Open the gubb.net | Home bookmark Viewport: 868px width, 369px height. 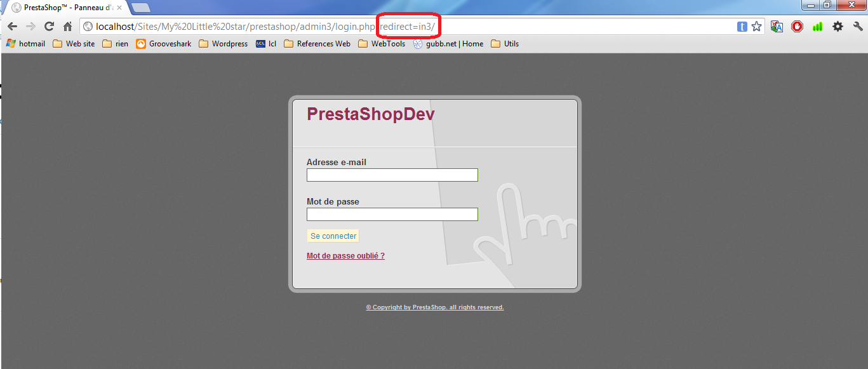(x=448, y=44)
